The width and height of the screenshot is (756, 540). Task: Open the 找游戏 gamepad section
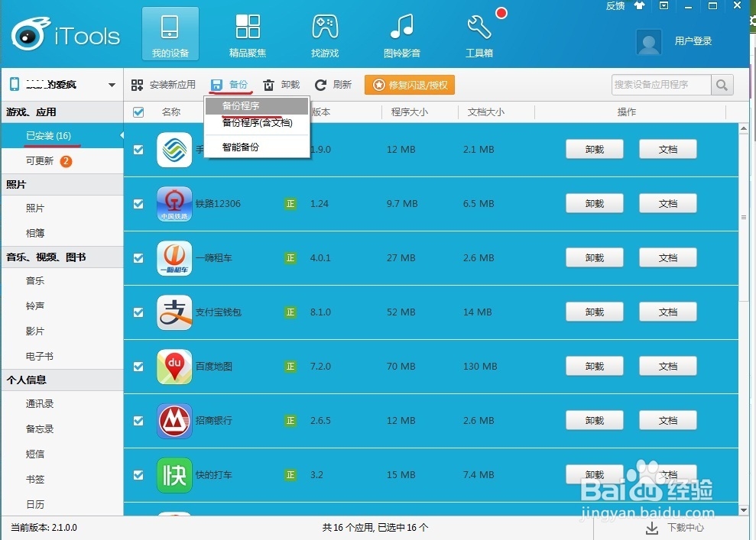325,33
